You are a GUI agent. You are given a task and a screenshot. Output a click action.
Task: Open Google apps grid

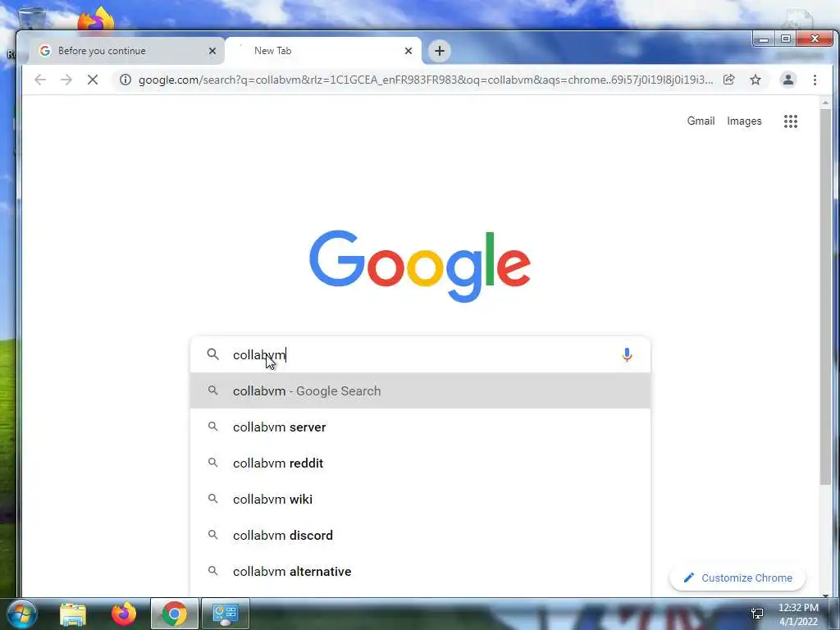coord(791,121)
